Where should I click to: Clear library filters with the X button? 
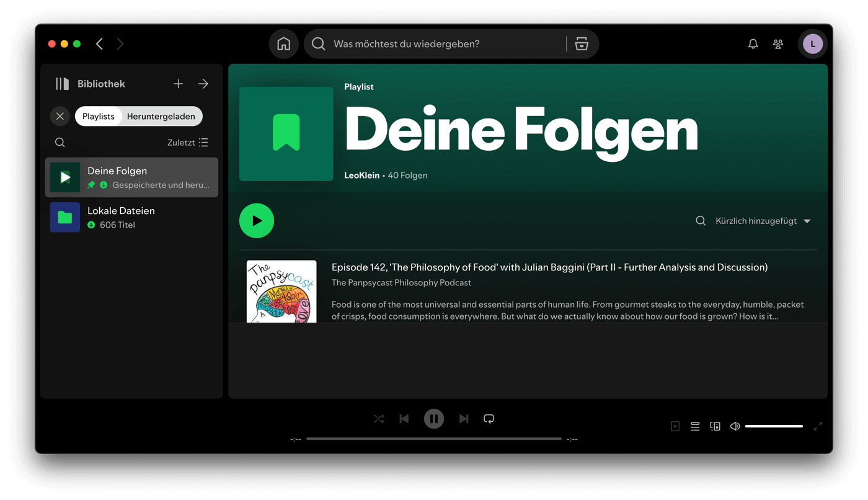pos(60,116)
